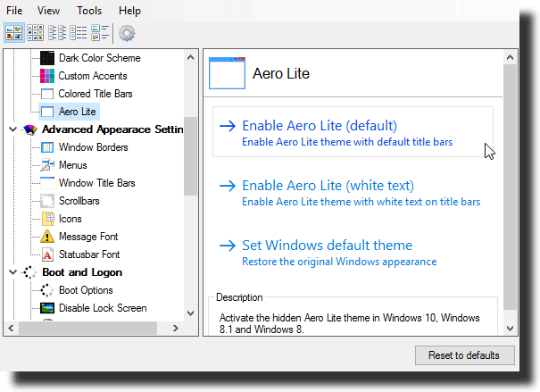Click right pane scroll down arrow
This screenshot has width=540, height=392.
coord(510,329)
